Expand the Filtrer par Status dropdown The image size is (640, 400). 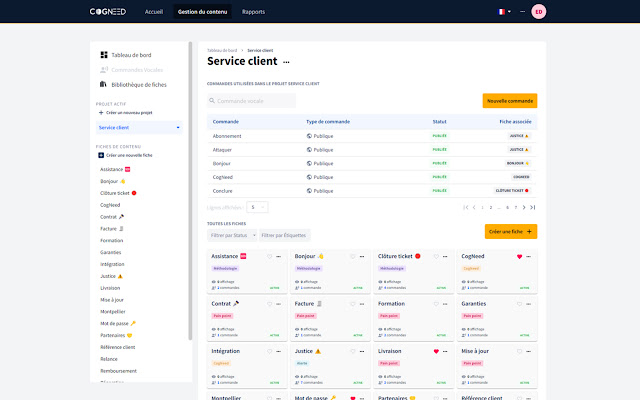click(x=231, y=235)
